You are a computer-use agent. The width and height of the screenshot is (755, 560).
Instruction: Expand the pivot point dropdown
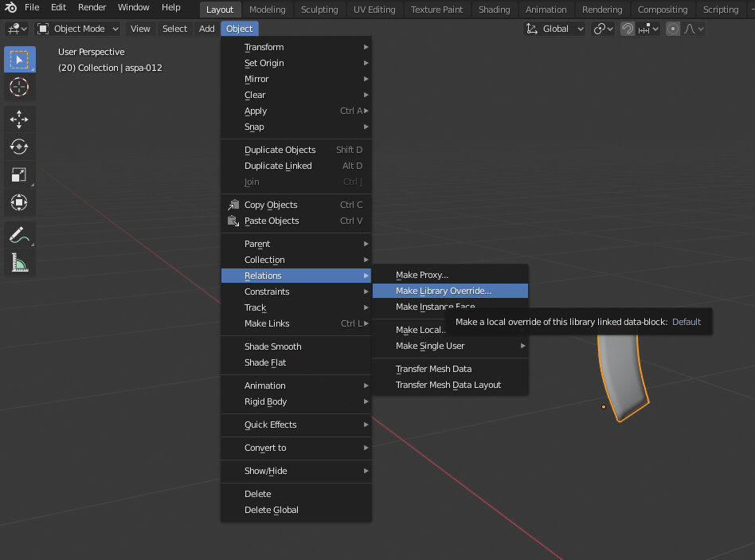604,29
